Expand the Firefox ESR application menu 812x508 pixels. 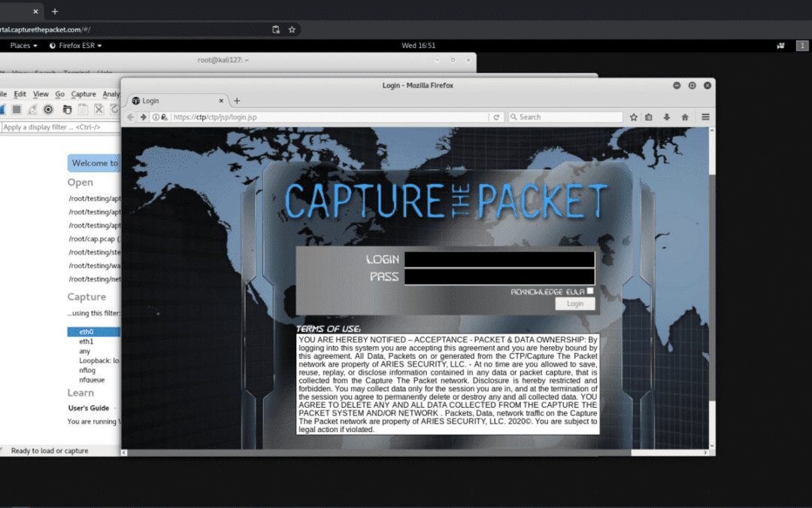(76, 45)
